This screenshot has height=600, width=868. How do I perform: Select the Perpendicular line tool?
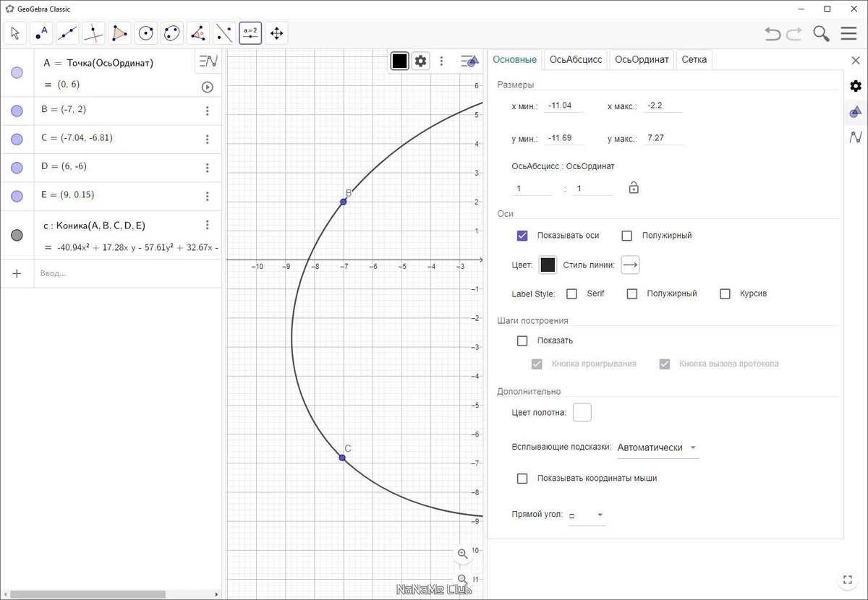coord(93,33)
